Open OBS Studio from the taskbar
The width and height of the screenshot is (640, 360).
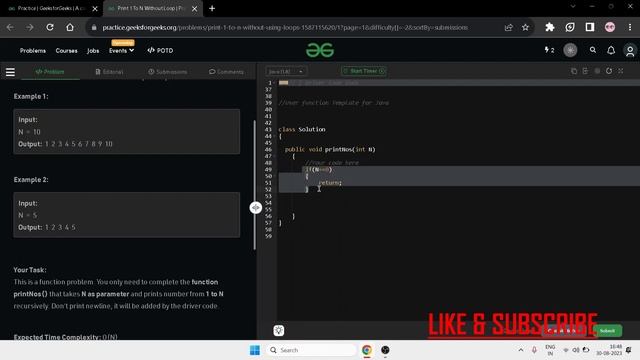[385, 350]
